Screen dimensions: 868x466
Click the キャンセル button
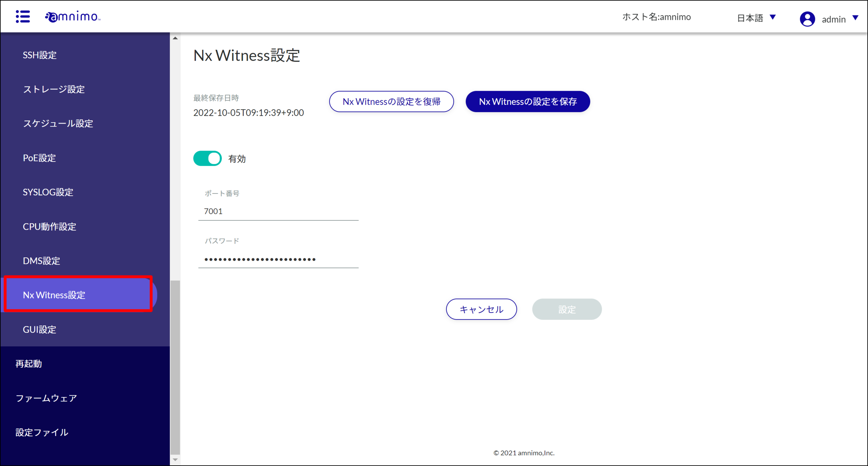[x=481, y=309]
